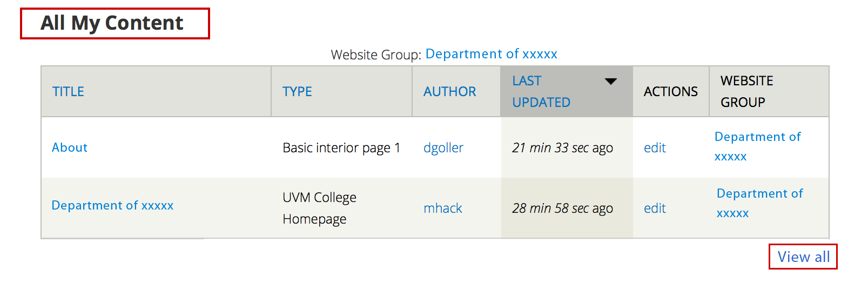Open website group link in About row

pos(757,146)
